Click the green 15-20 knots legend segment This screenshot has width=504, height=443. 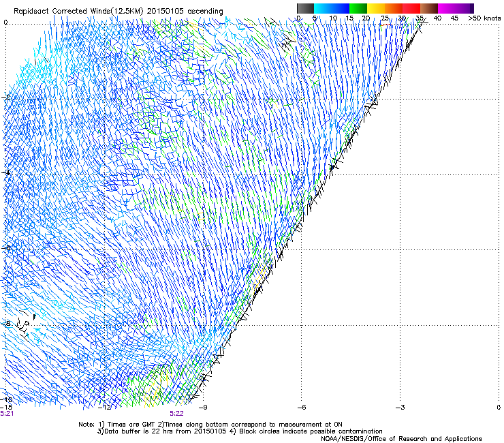(x=358, y=8)
